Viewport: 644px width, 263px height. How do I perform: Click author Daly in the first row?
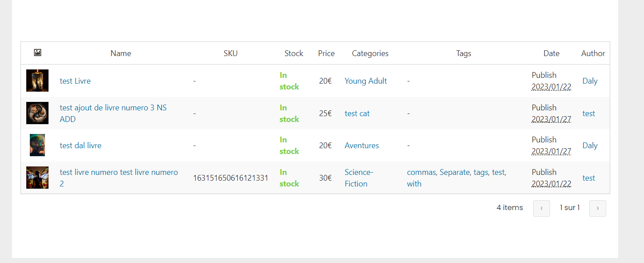pos(590,81)
